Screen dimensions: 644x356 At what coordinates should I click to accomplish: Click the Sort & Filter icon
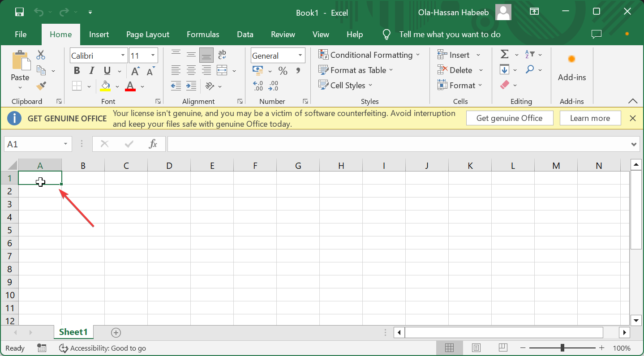tap(530, 55)
